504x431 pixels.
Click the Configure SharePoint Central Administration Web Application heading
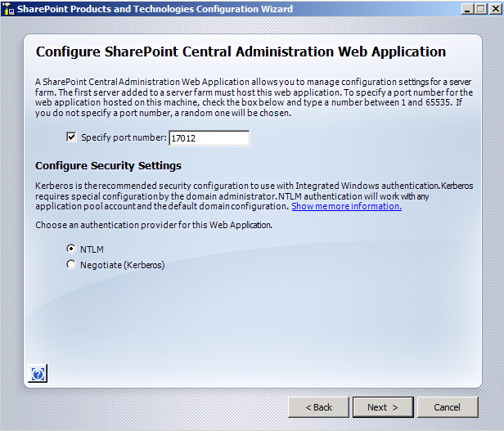(x=241, y=52)
